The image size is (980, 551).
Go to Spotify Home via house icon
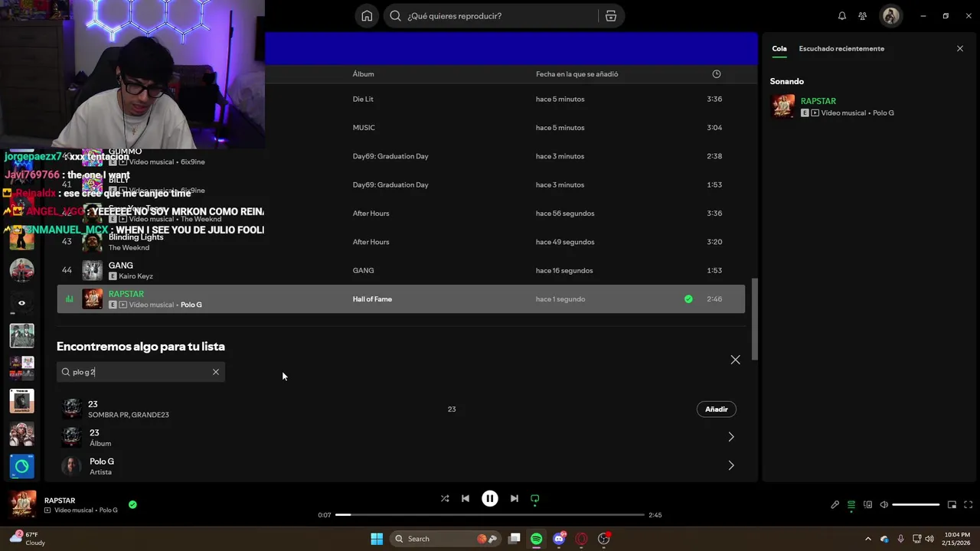[x=367, y=16]
